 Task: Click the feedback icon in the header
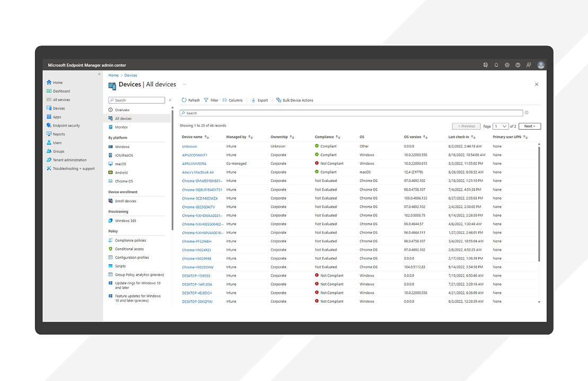click(x=528, y=65)
